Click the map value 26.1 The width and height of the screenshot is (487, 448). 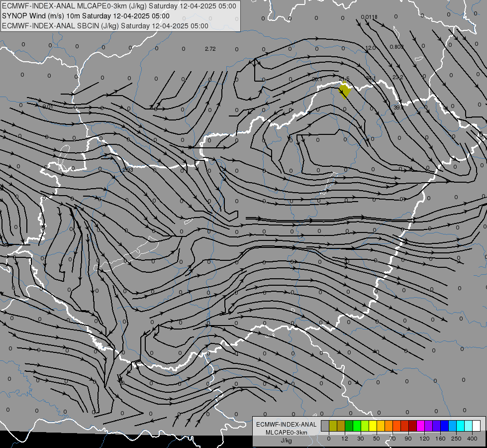(317, 79)
